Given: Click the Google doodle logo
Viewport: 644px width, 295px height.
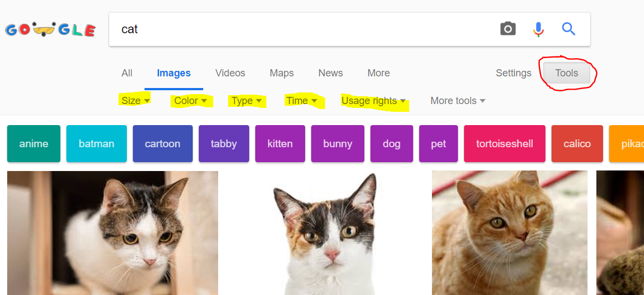Looking at the screenshot, I should pyautogui.click(x=50, y=30).
